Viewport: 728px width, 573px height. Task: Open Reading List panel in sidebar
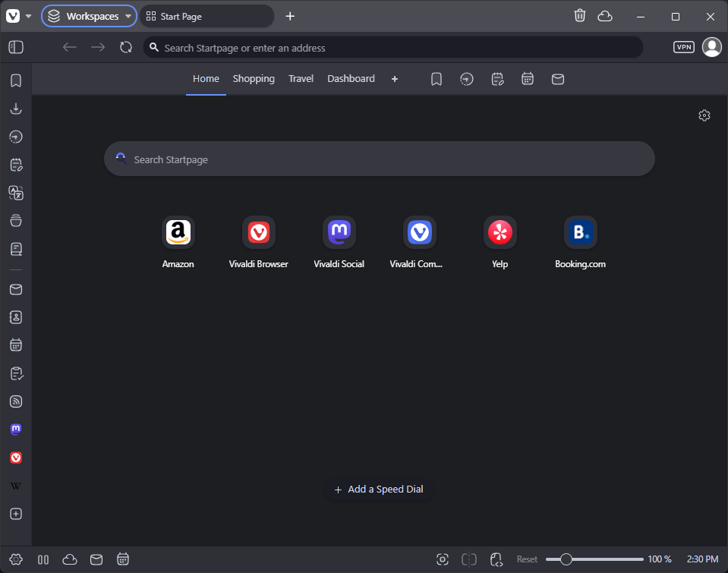click(x=16, y=249)
